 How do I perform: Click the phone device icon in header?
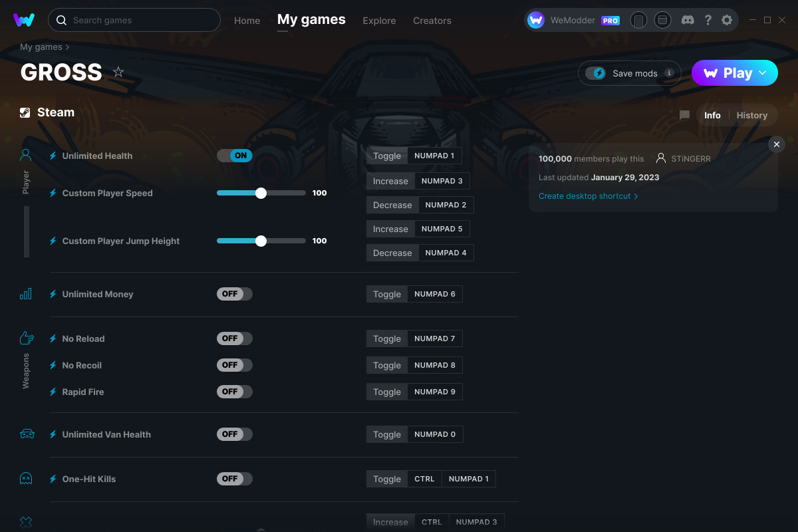pyautogui.click(x=638, y=21)
